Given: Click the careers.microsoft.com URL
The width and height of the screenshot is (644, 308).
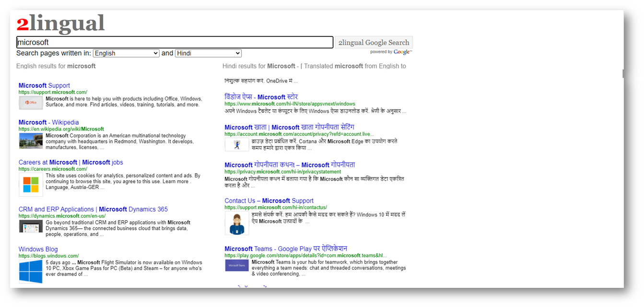Looking at the screenshot, I should pyautogui.click(x=53, y=169).
